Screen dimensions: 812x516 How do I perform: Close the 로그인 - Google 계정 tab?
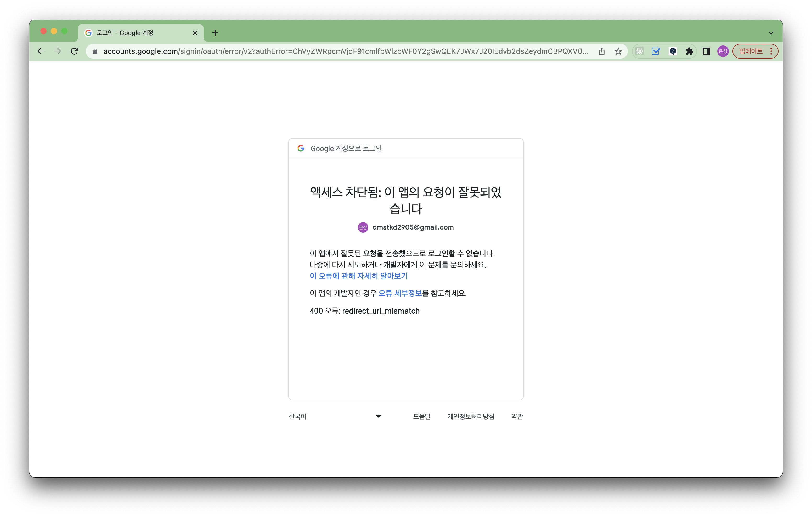coord(195,33)
